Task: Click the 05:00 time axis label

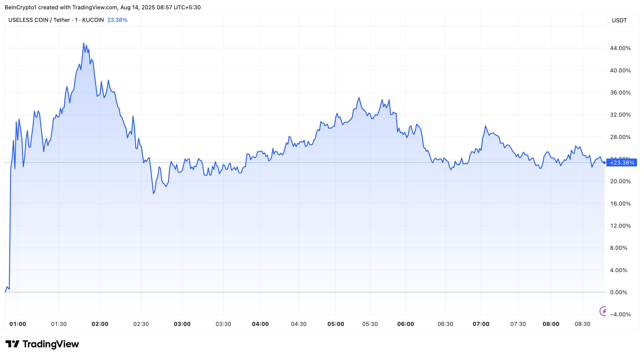Action: point(336,324)
